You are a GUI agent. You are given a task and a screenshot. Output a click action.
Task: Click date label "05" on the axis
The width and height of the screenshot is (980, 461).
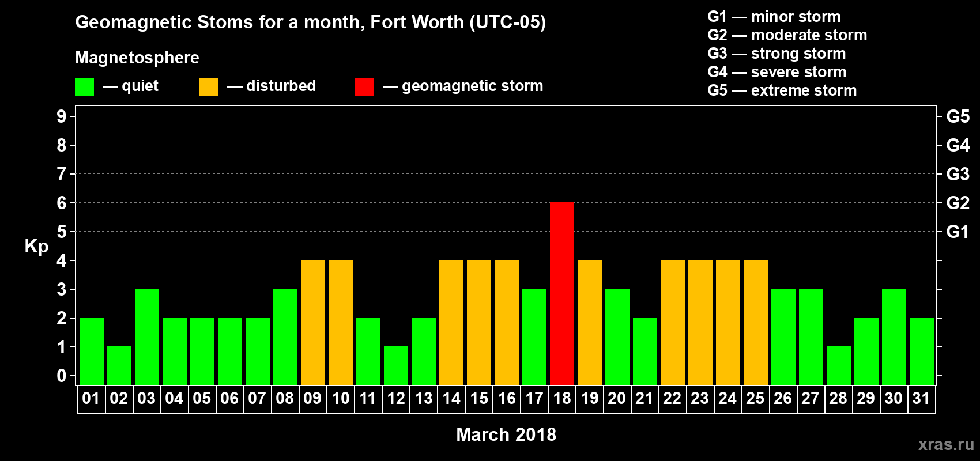click(202, 398)
